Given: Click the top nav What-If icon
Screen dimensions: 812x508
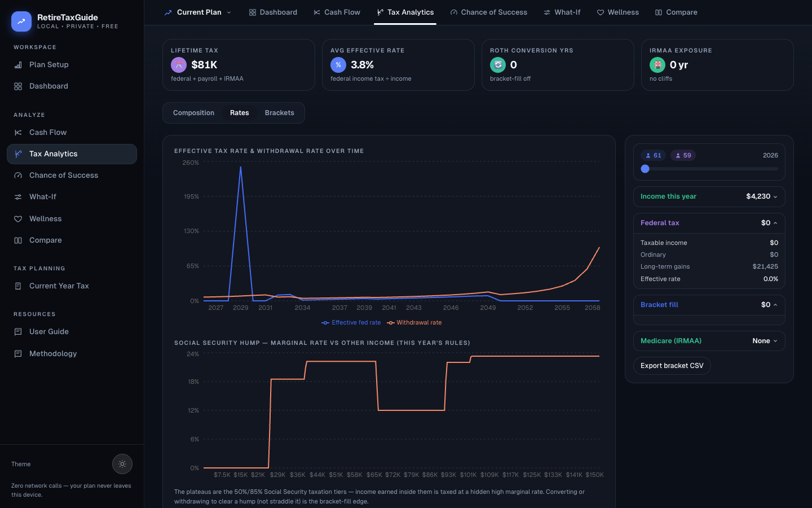Looking at the screenshot, I should [x=547, y=12].
